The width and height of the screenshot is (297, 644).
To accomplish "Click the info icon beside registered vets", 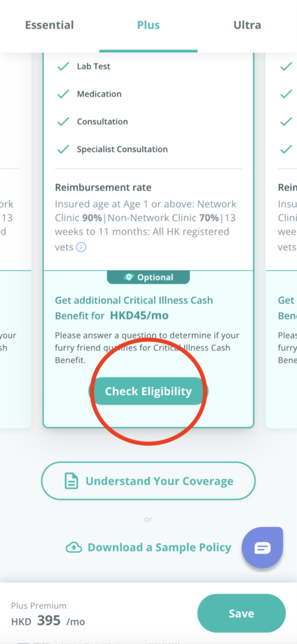I will coord(81,247).
